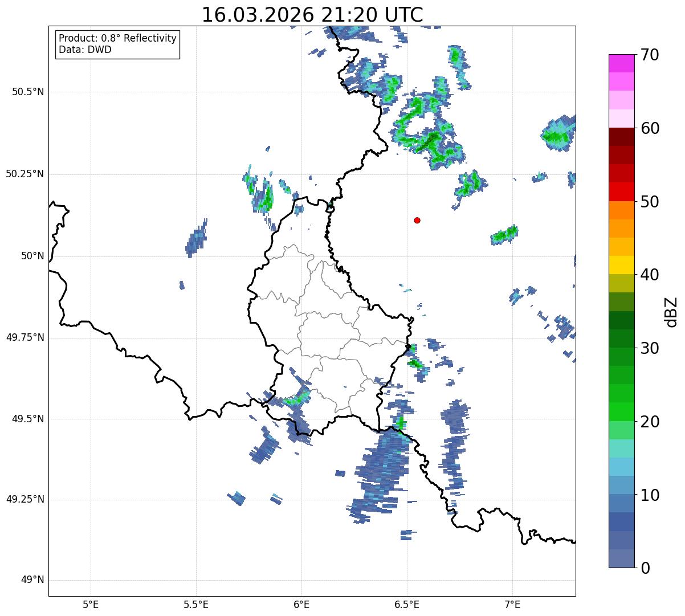Click the colorbar tick label 50
This screenshot has width=685, height=616.
[x=650, y=202]
